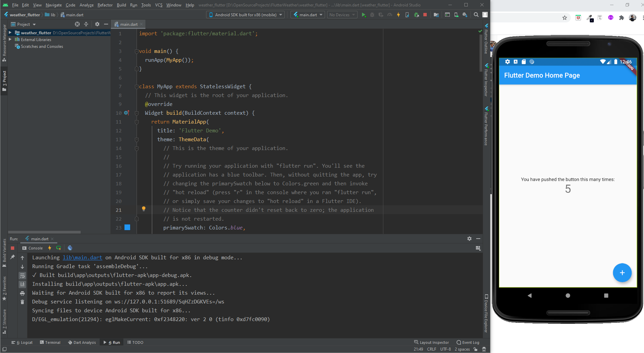Click the lib\main.dart link in the console
Viewport: 644px width, 353px height.
pyautogui.click(x=82, y=258)
